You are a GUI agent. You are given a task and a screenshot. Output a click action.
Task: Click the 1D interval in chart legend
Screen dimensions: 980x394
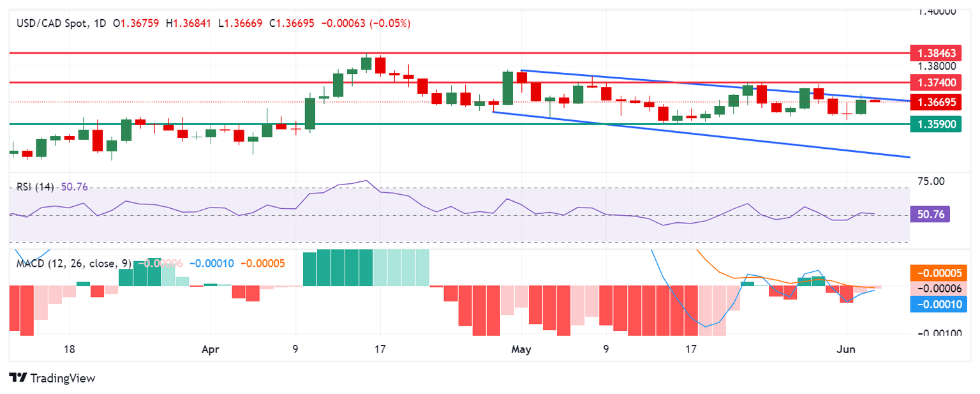click(x=101, y=24)
